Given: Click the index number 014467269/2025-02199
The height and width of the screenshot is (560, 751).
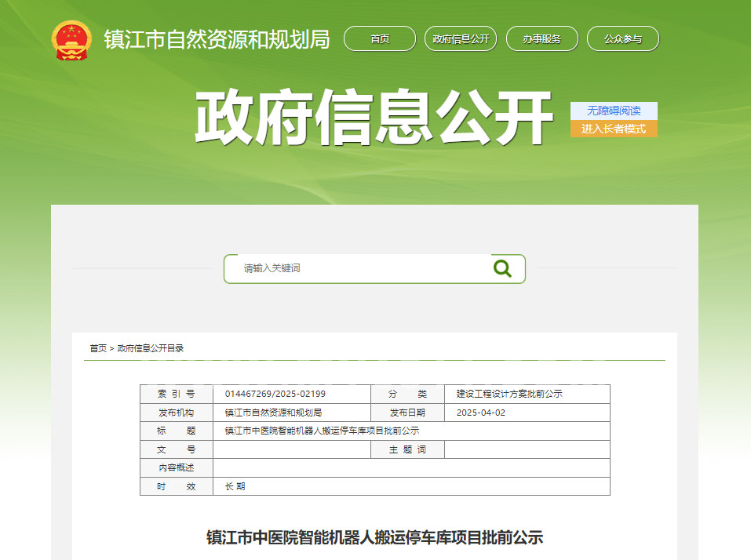Looking at the screenshot, I should coord(275,394).
